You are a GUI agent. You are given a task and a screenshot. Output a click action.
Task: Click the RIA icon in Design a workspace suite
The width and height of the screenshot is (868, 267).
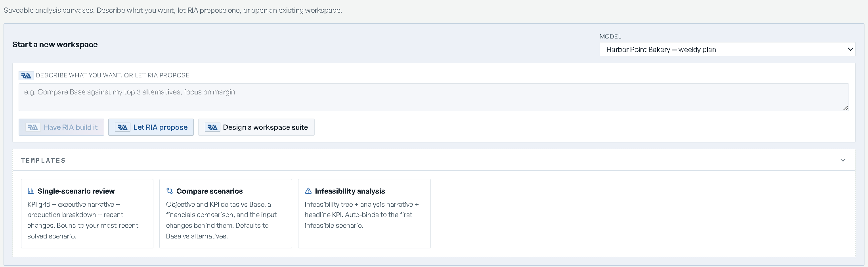point(212,127)
